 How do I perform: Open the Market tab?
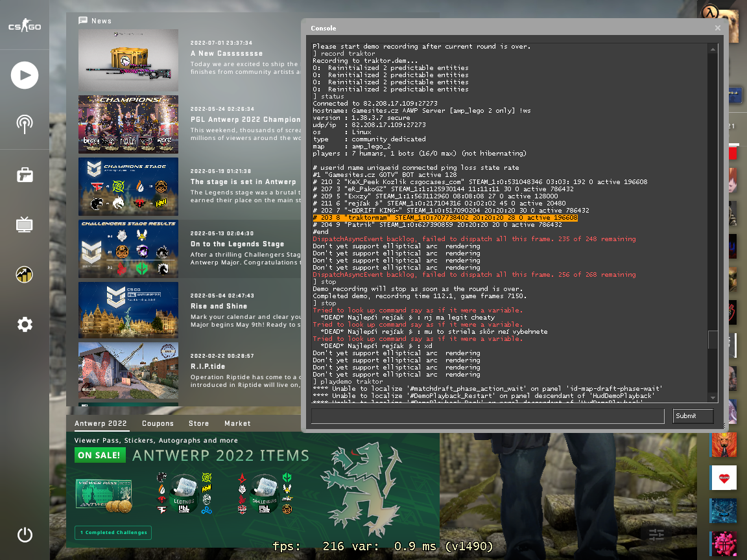tap(237, 423)
